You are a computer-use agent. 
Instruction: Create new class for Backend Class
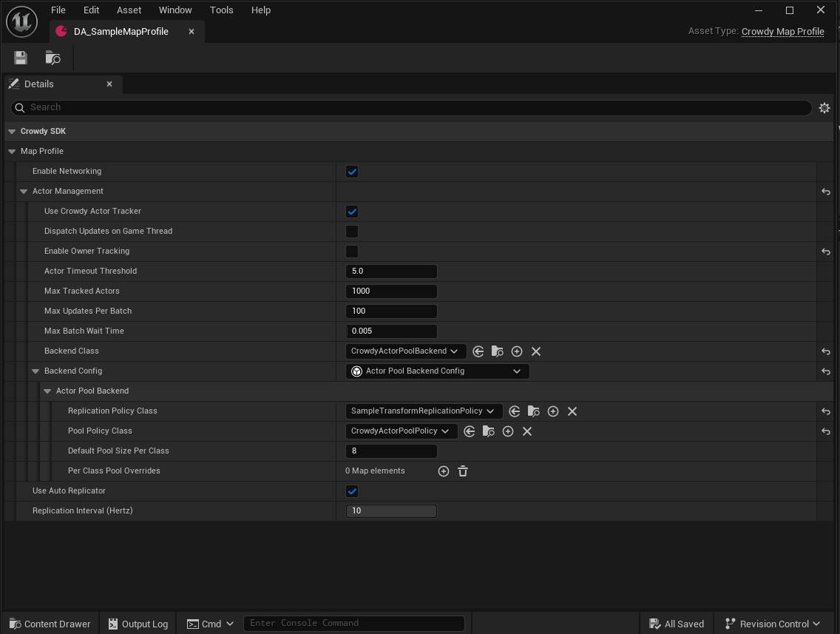pos(516,351)
